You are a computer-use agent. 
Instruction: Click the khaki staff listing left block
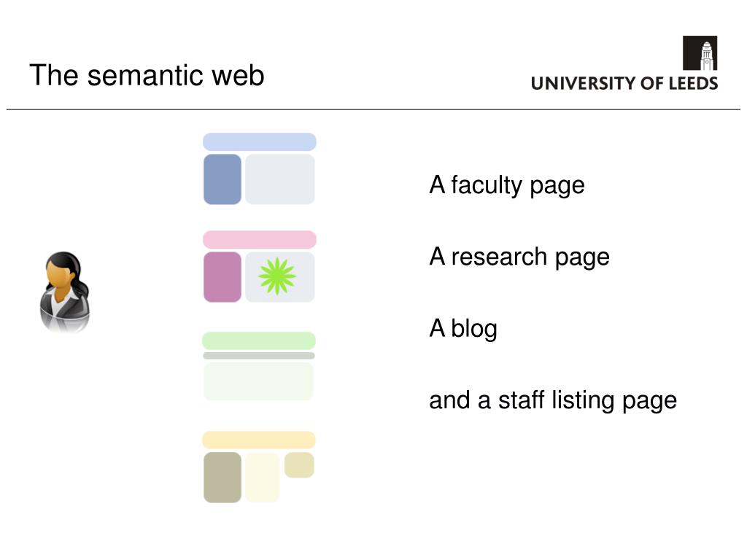point(222,477)
